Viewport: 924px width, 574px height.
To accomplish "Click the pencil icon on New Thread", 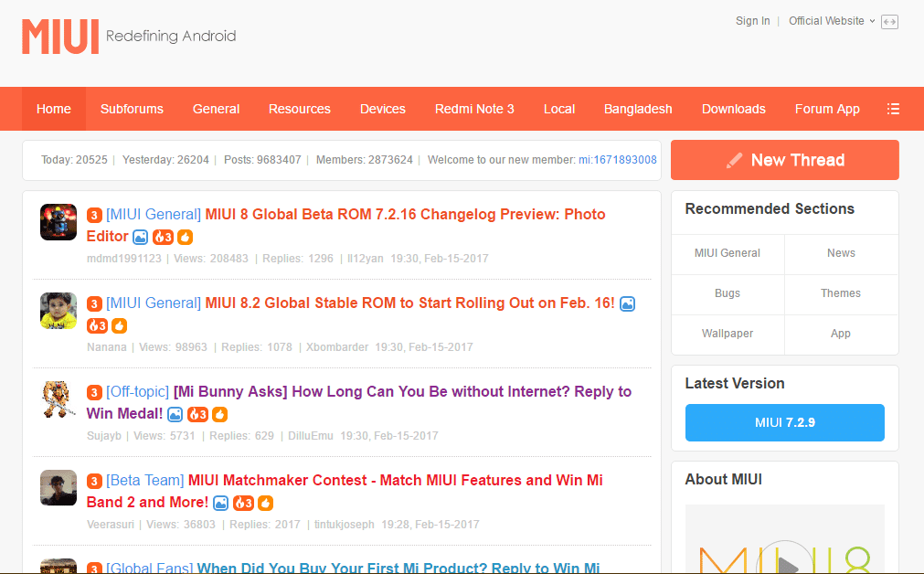I will click(x=734, y=160).
